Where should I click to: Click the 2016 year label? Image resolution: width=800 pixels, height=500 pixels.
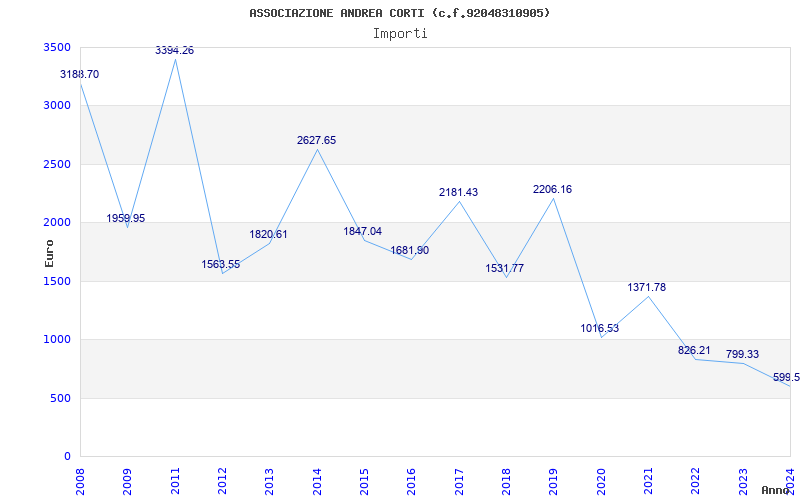(412, 481)
